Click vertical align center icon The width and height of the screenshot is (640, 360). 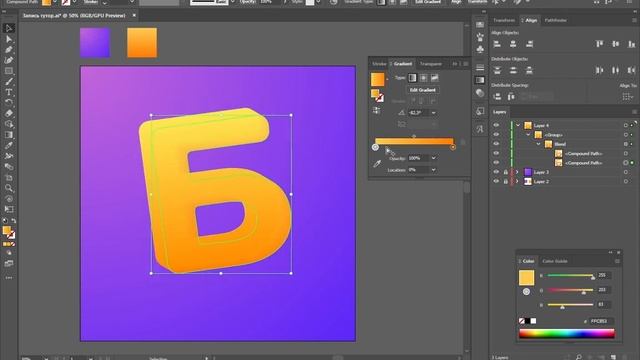pos(616,44)
